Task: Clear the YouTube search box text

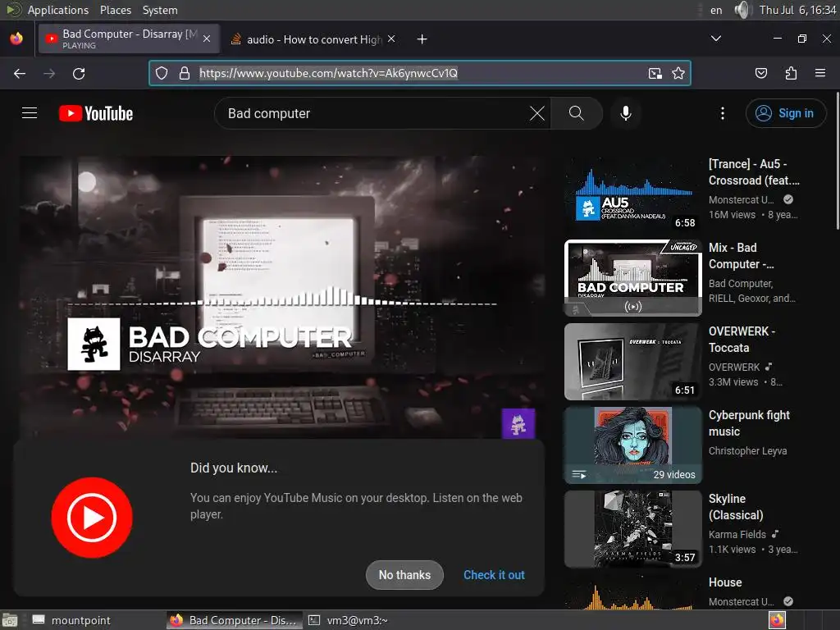Action: [536, 113]
